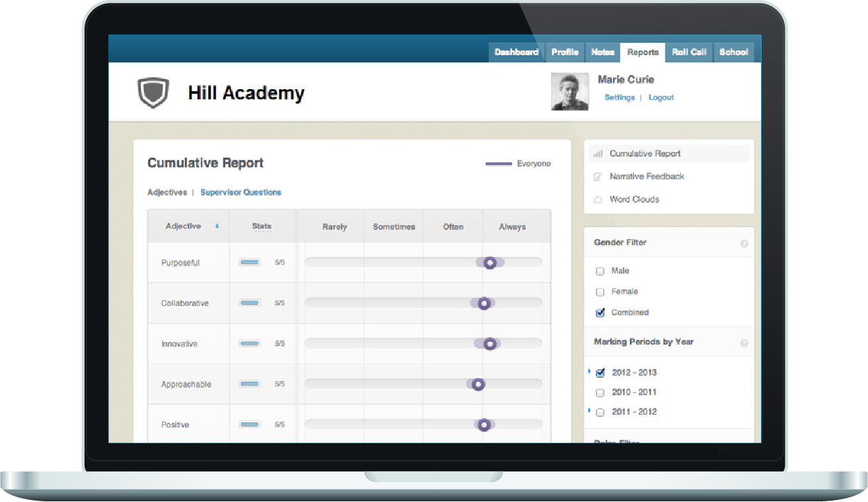The image size is (868, 502).
Task: Click the Cumulative Report bar chart icon
Action: 598,154
